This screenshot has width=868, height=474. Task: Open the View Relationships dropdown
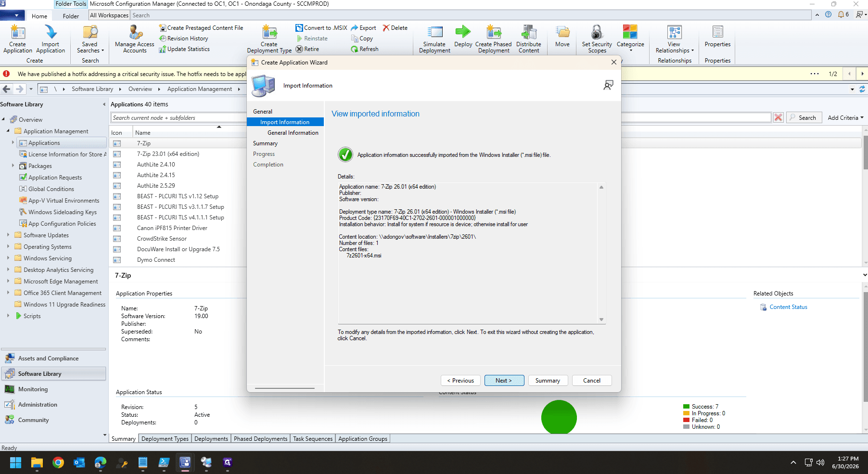pos(675,39)
